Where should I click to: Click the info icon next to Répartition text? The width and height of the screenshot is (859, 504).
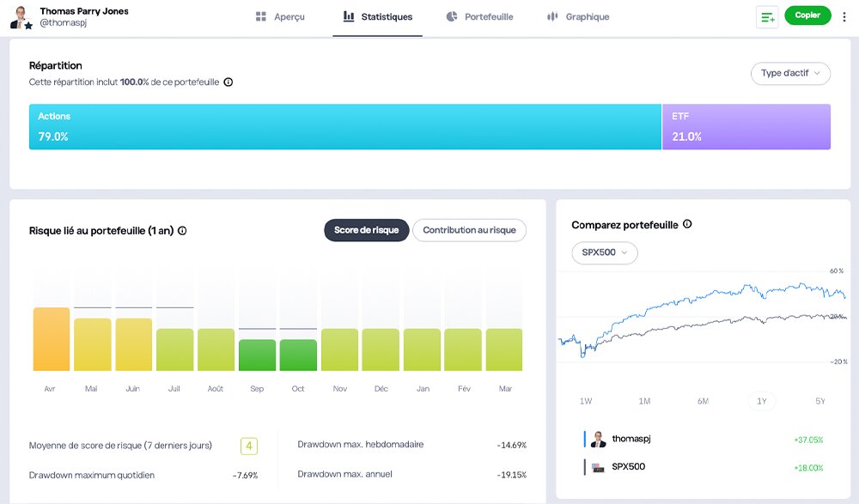[228, 82]
